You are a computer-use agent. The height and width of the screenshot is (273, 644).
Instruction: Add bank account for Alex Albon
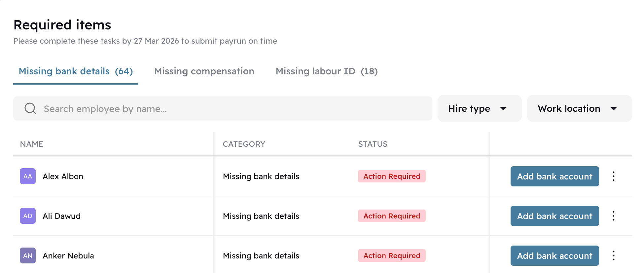click(x=555, y=176)
